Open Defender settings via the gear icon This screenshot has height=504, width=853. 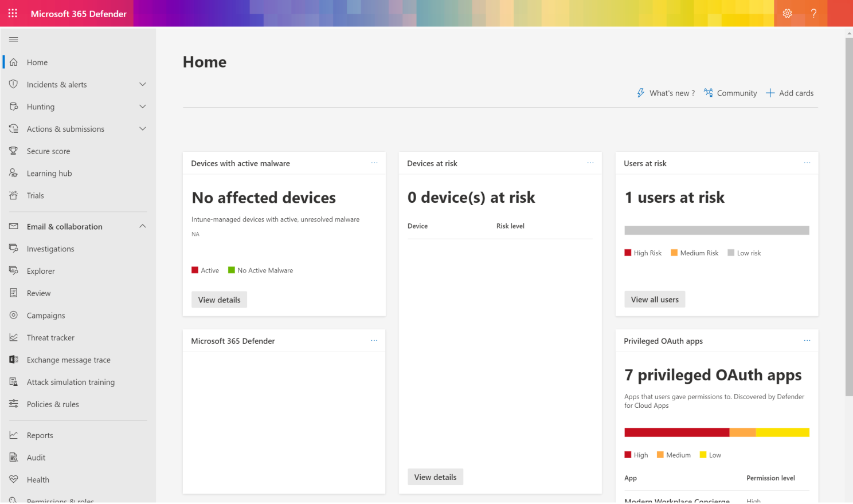pos(787,13)
